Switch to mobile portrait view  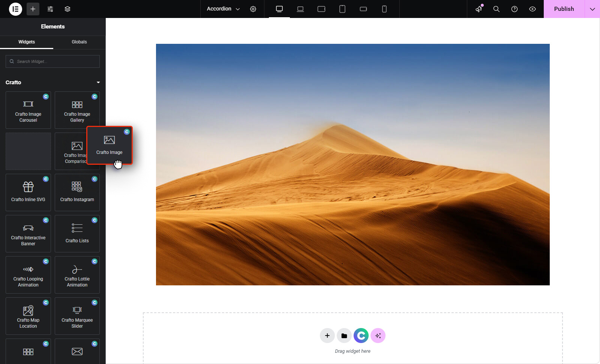[384, 9]
